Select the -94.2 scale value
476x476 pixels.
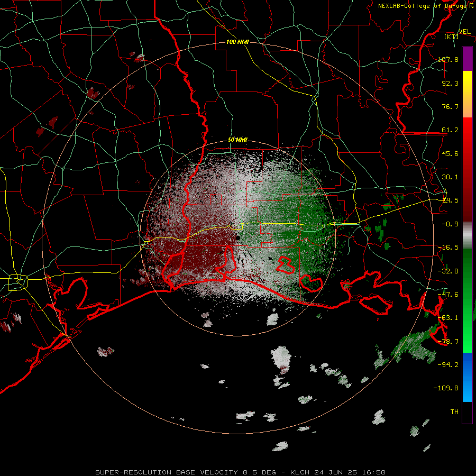click(448, 365)
